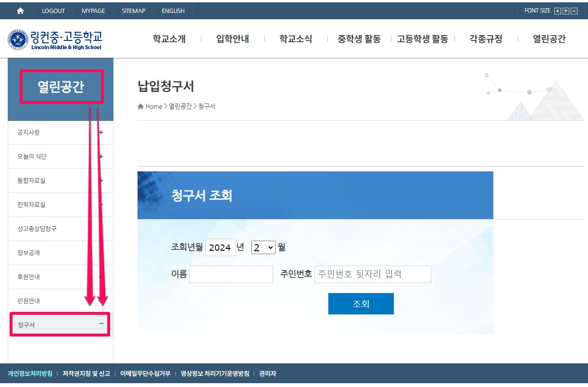Click the year field showing 2024
The height and width of the screenshot is (387, 588).
tap(220, 247)
